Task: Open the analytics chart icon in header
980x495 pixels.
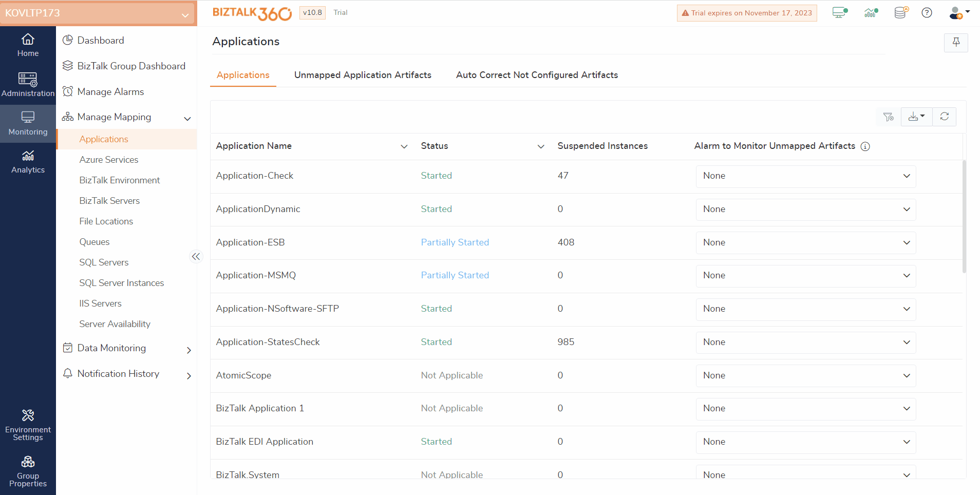Action: pos(871,13)
